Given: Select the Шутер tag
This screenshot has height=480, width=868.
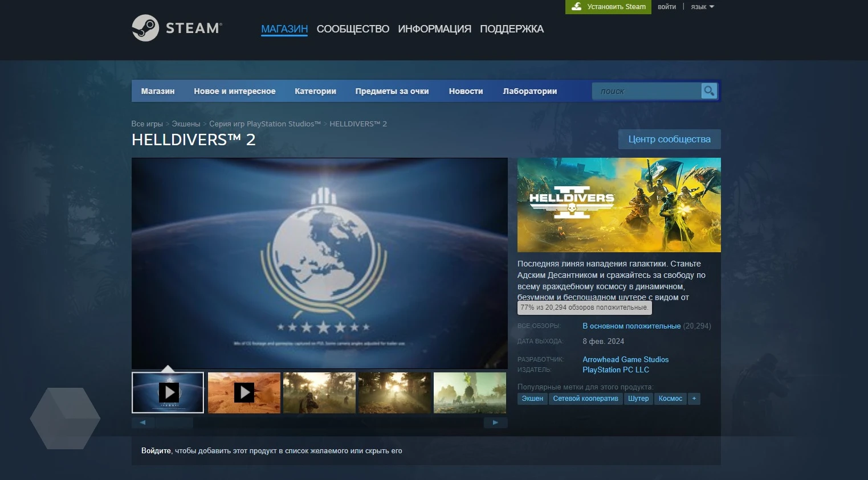Looking at the screenshot, I should point(638,399).
